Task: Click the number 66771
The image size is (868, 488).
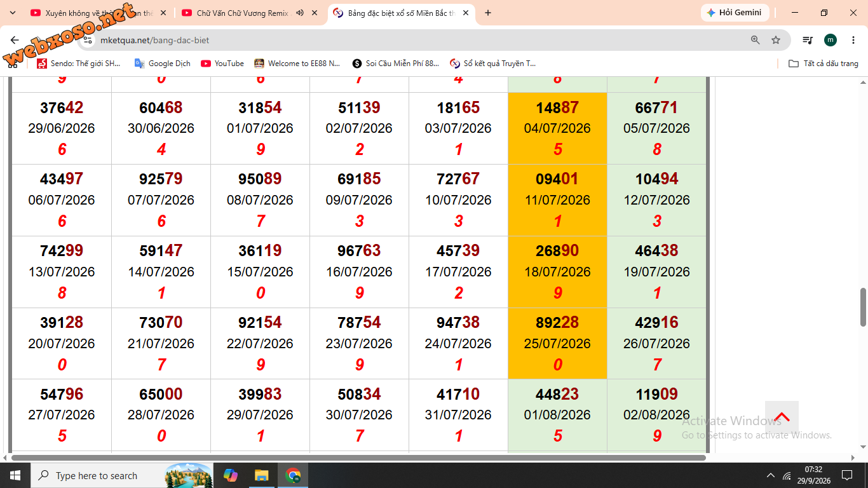Action: pos(656,108)
